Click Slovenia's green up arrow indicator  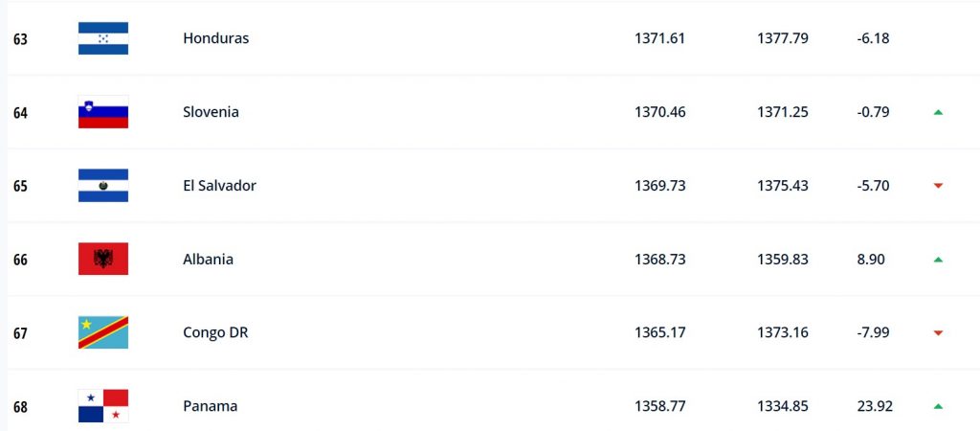click(938, 112)
